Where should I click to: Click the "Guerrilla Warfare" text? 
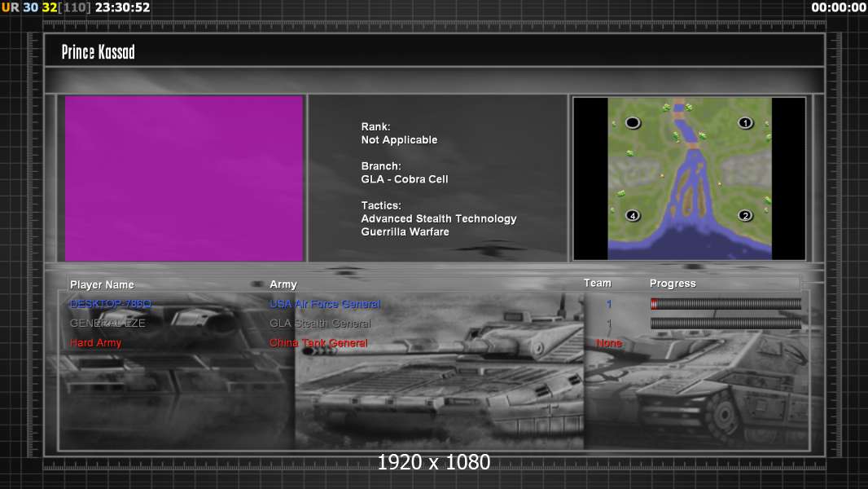[406, 232]
